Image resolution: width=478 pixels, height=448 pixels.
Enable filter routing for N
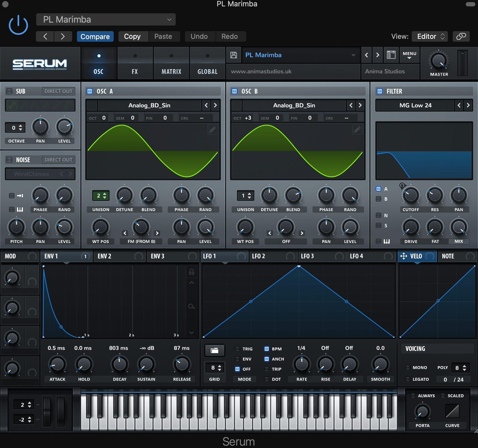pos(378,215)
